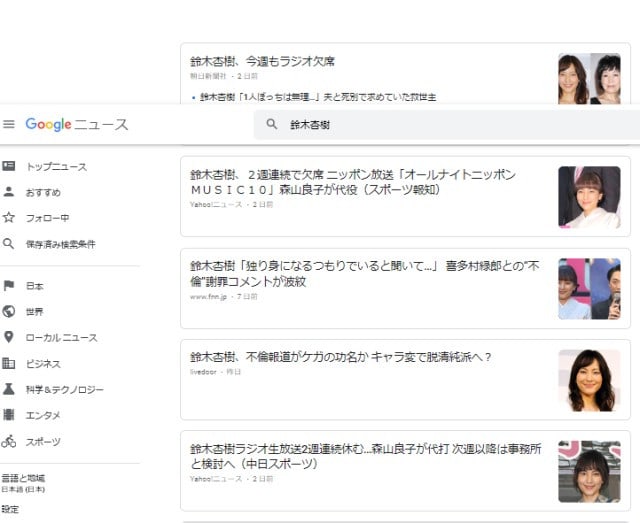This screenshot has height=523, width=640.
Task: Click thumbnail of 2週連続で欠席 article
Action: point(589,197)
